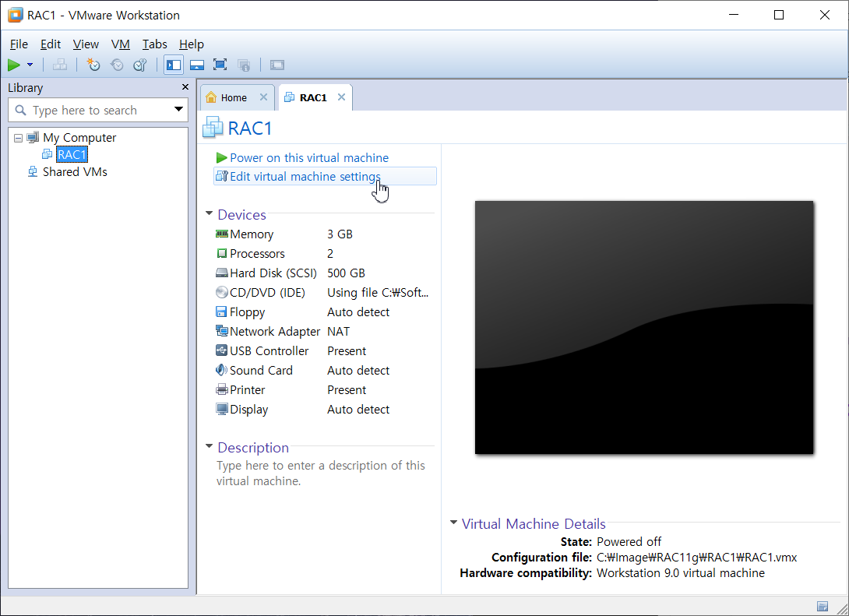Close the Home tab

264,97
